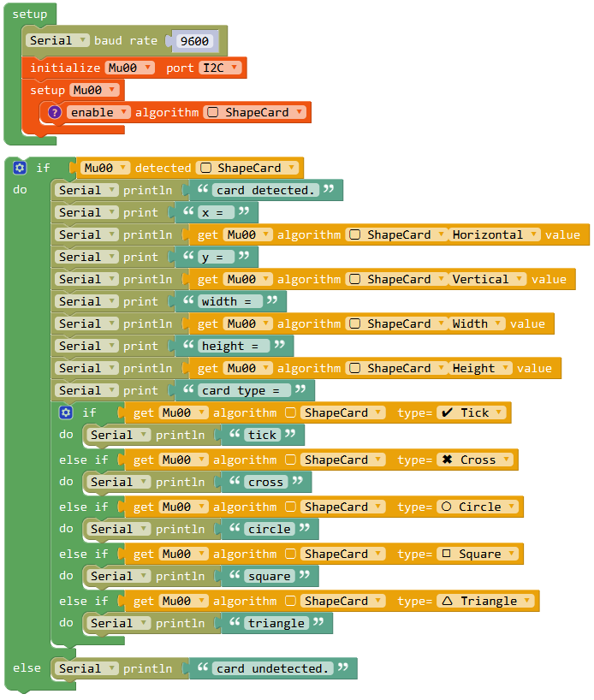594x700 pixels.
Task: Edit the 'height =' text field
Action: [234, 346]
